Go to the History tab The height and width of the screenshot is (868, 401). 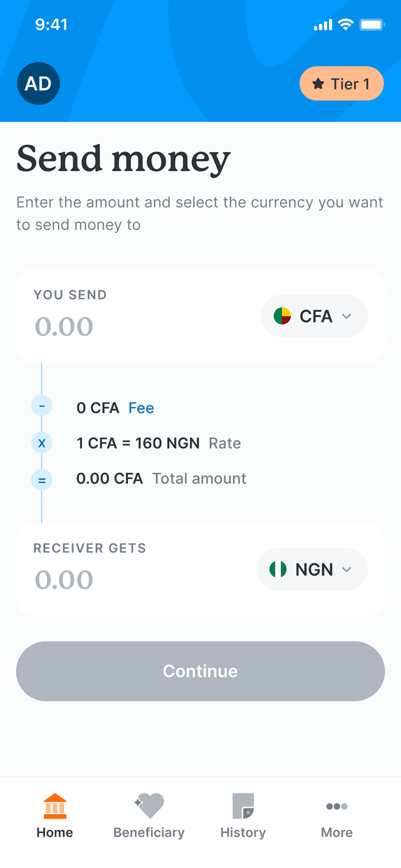pyautogui.click(x=243, y=815)
